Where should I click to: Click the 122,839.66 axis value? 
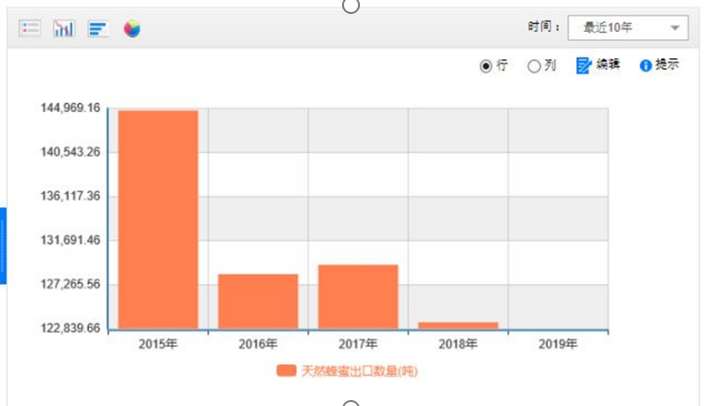tap(70, 328)
